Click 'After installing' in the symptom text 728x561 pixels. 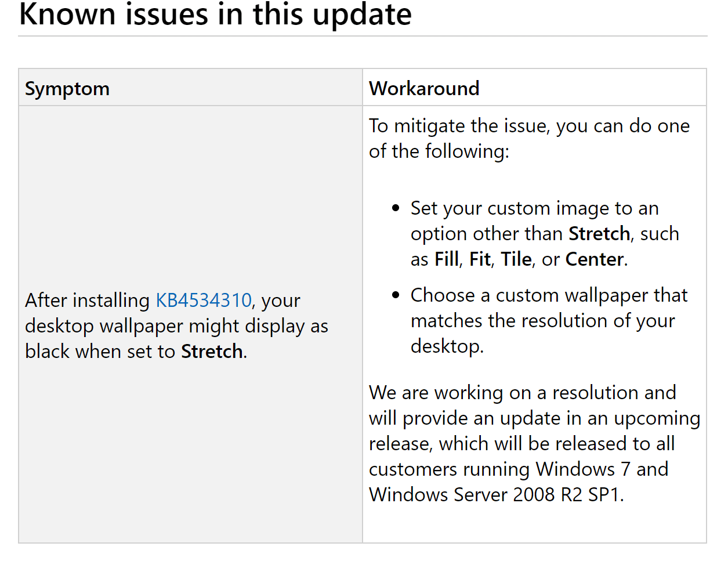click(x=87, y=301)
